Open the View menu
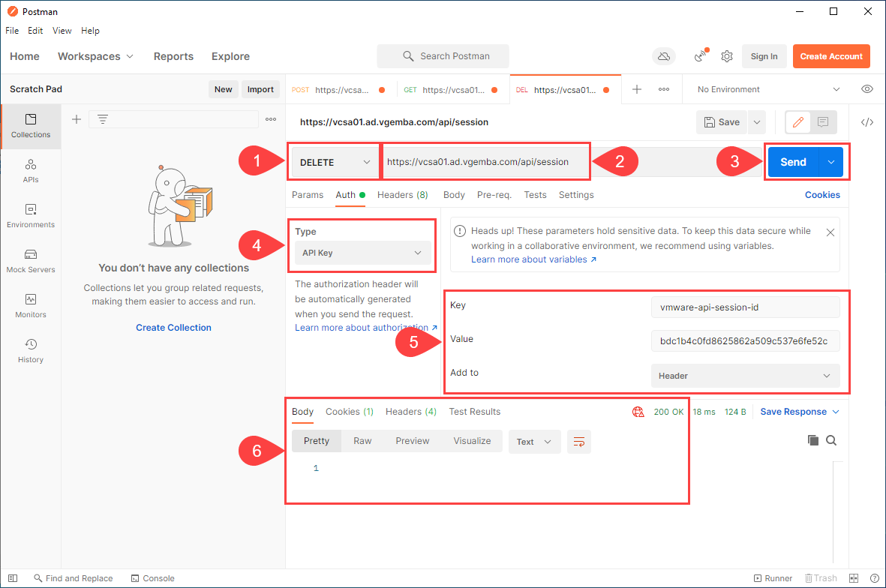This screenshot has height=588, width=886. click(62, 31)
